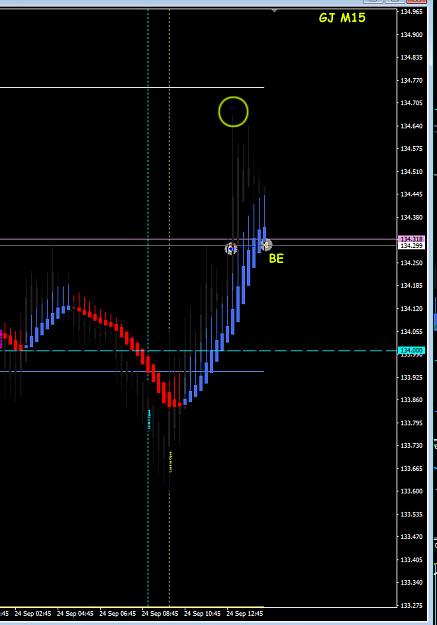
Task: Click the 'GJ M15' chart label
Action: coord(342,18)
